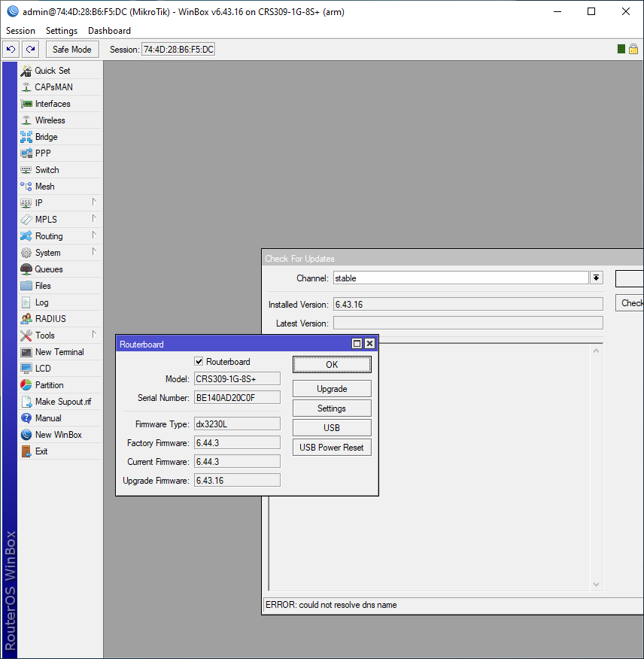The width and height of the screenshot is (644, 659).
Task: Launch New Terminal
Action: click(60, 352)
